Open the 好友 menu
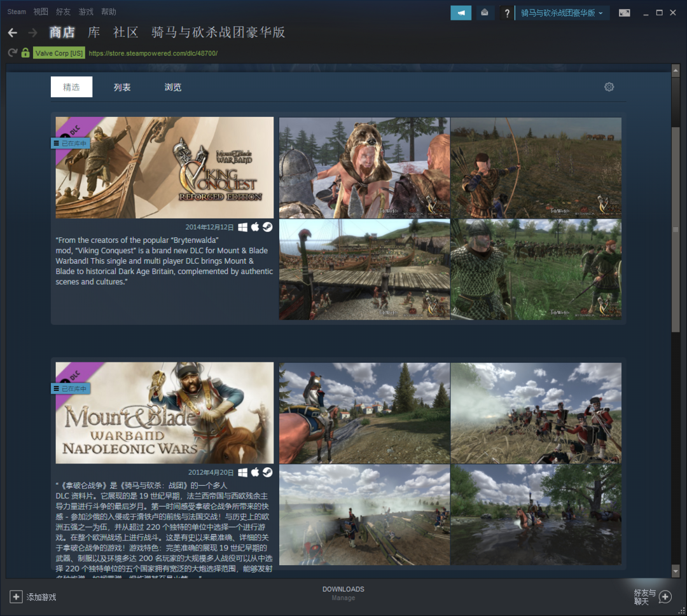 click(x=63, y=12)
